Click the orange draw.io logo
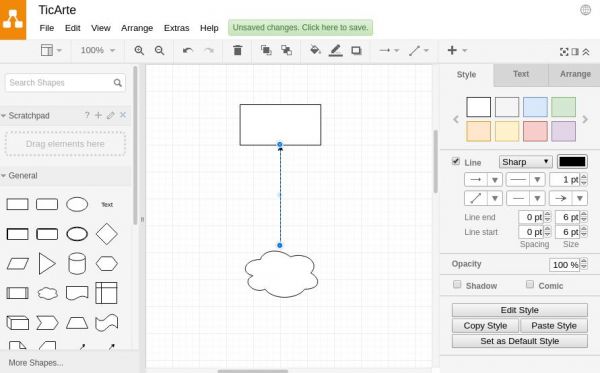This screenshot has height=373, width=600. coord(13,20)
